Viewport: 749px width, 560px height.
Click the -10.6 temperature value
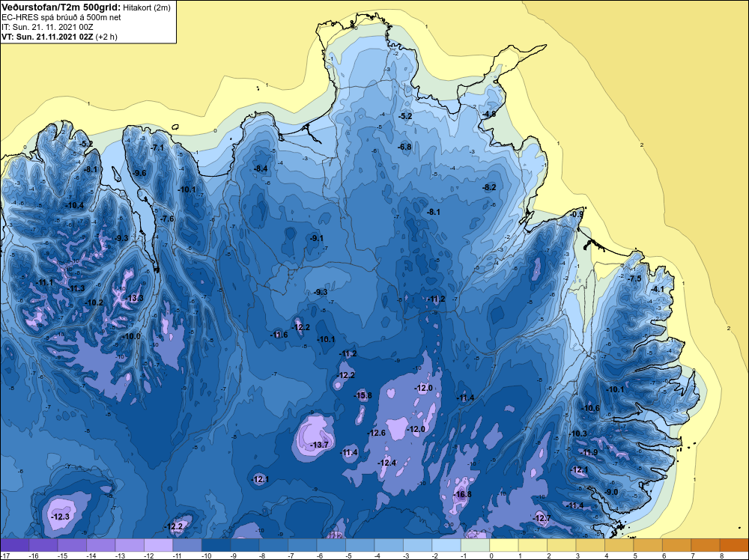point(590,408)
